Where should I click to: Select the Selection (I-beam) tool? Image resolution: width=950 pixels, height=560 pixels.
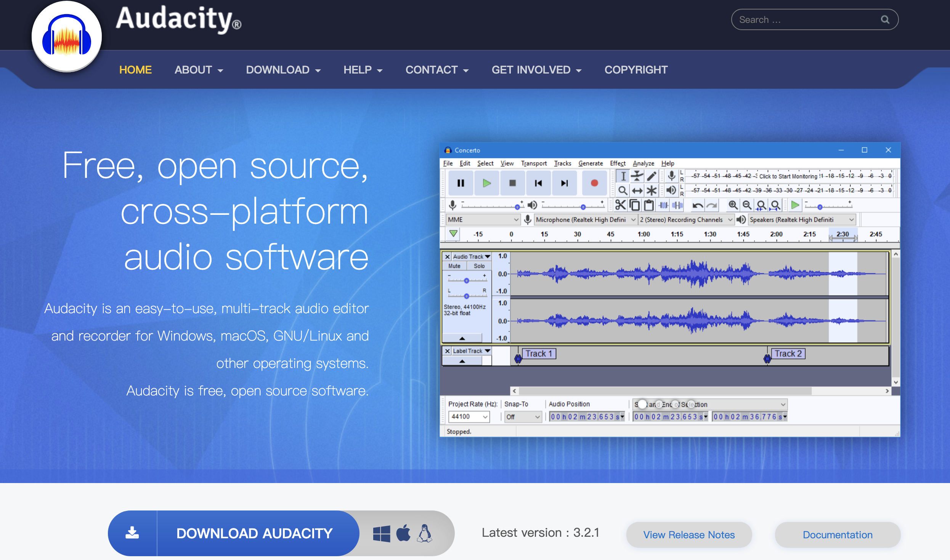coord(623,176)
